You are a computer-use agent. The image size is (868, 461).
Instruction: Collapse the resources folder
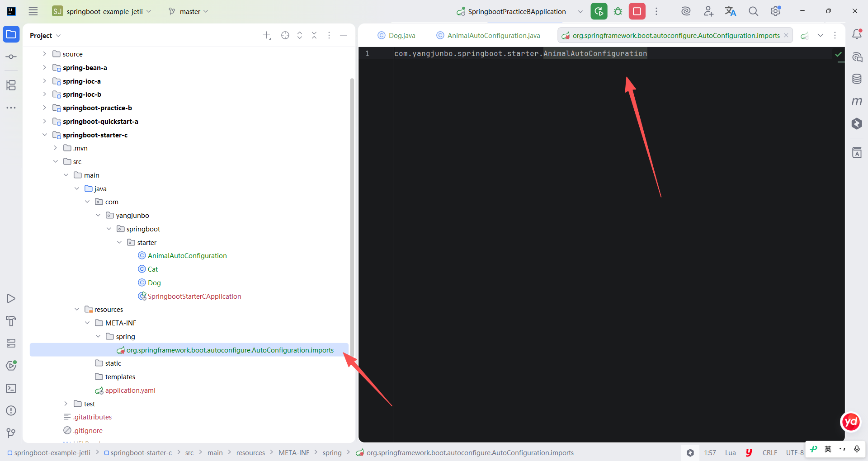coord(77,309)
